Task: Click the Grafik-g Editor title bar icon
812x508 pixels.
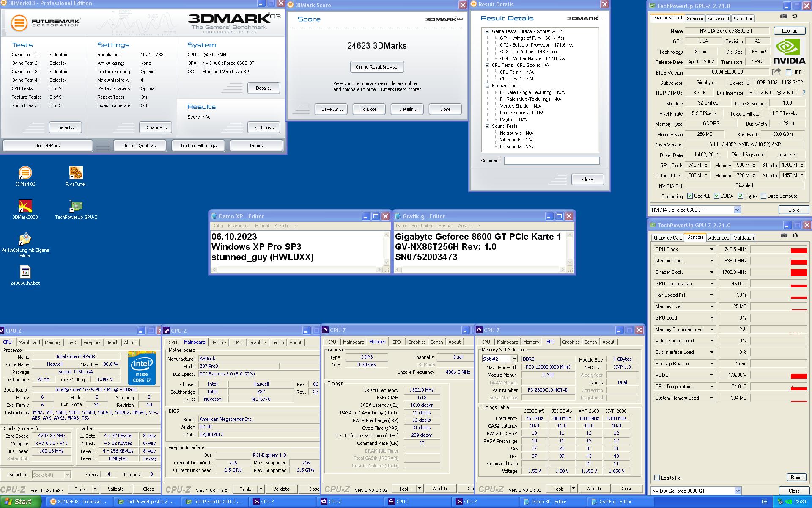Action: pyautogui.click(x=398, y=216)
